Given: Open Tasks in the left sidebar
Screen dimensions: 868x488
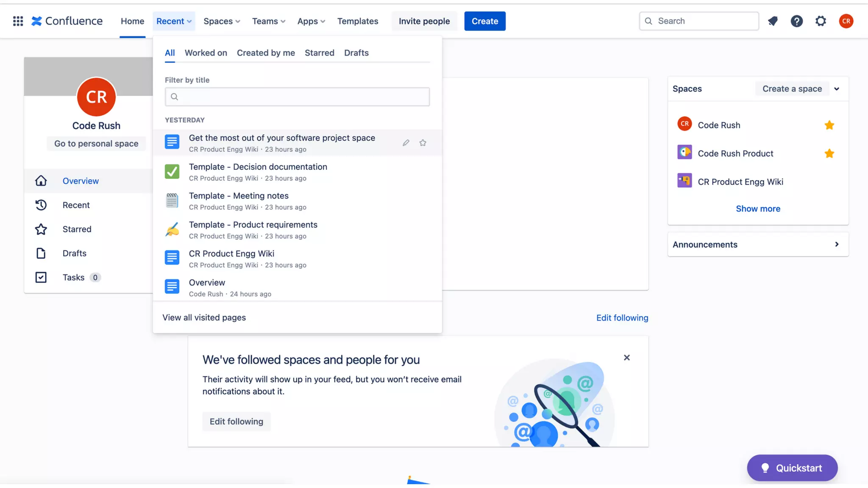Looking at the screenshot, I should click(x=73, y=277).
